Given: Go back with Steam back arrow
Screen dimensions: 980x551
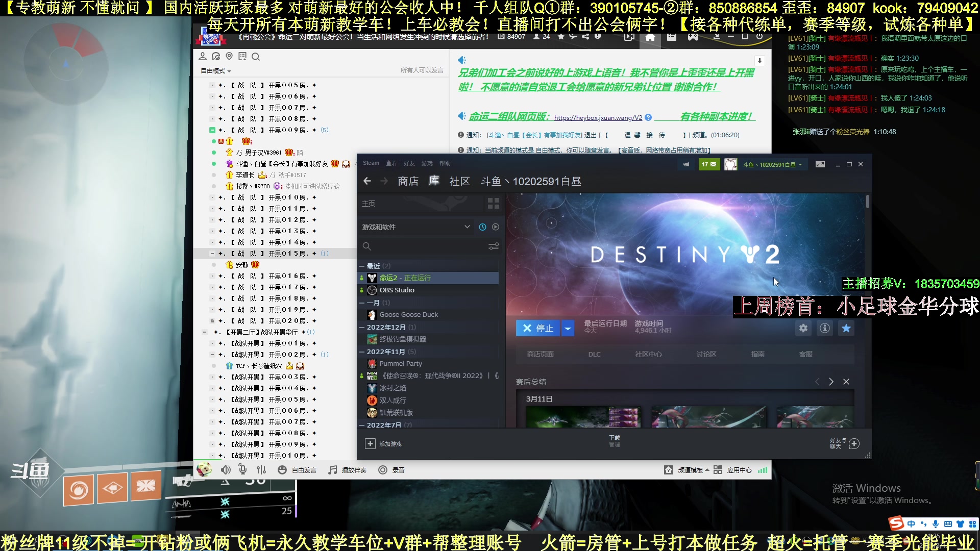Looking at the screenshot, I should click(x=367, y=181).
